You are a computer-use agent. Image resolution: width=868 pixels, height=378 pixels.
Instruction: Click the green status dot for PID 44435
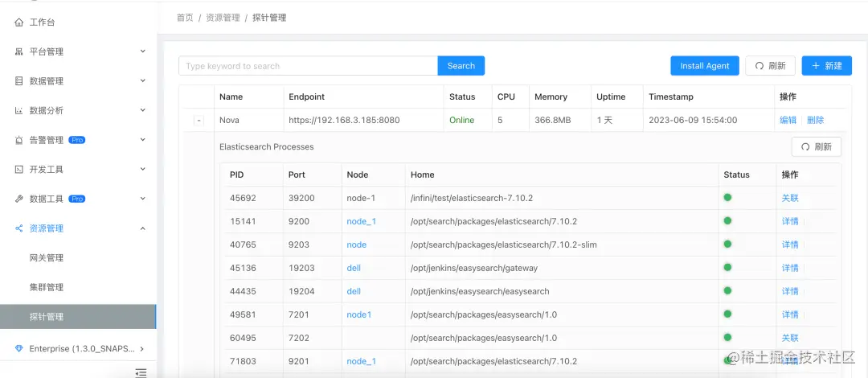[x=727, y=290]
